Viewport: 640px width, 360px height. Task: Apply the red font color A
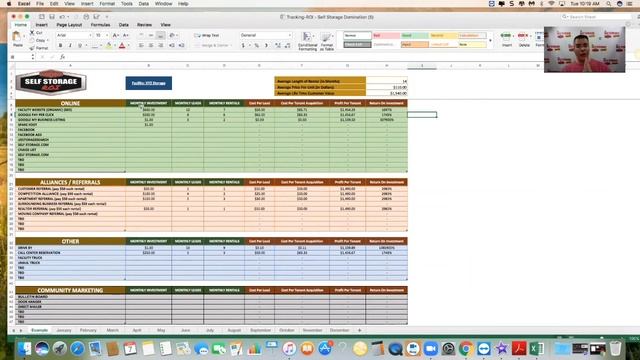pyautogui.click(x=122, y=46)
